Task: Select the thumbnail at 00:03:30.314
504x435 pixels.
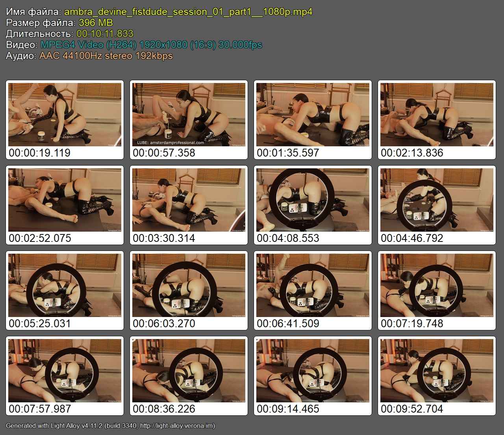Action: (x=189, y=200)
